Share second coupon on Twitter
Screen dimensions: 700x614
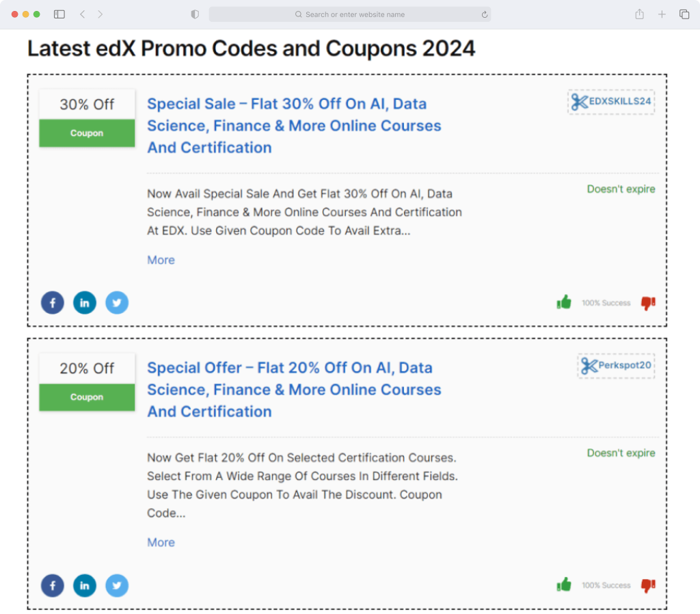pos(117,585)
